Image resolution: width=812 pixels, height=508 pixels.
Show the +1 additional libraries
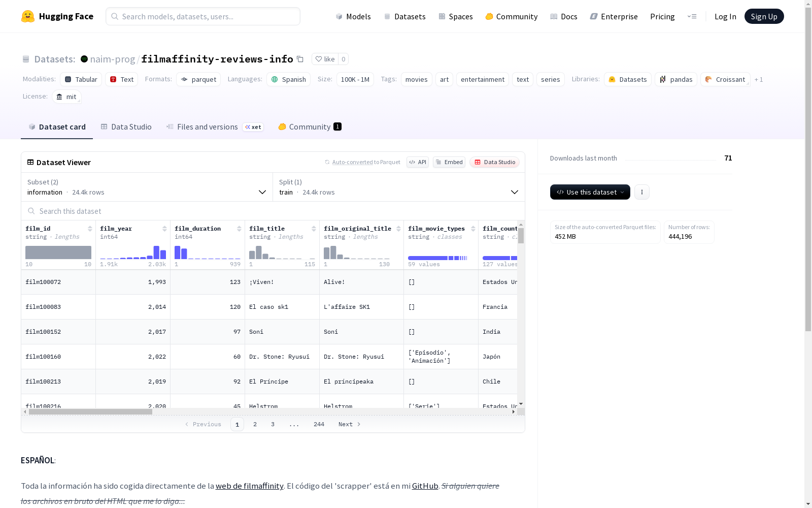point(759,79)
